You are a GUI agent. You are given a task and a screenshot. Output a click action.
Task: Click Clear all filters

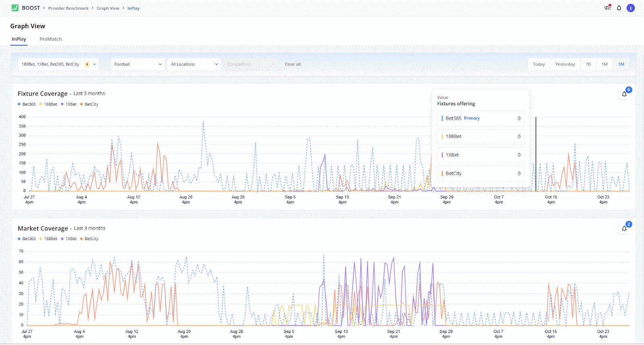tap(293, 64)
